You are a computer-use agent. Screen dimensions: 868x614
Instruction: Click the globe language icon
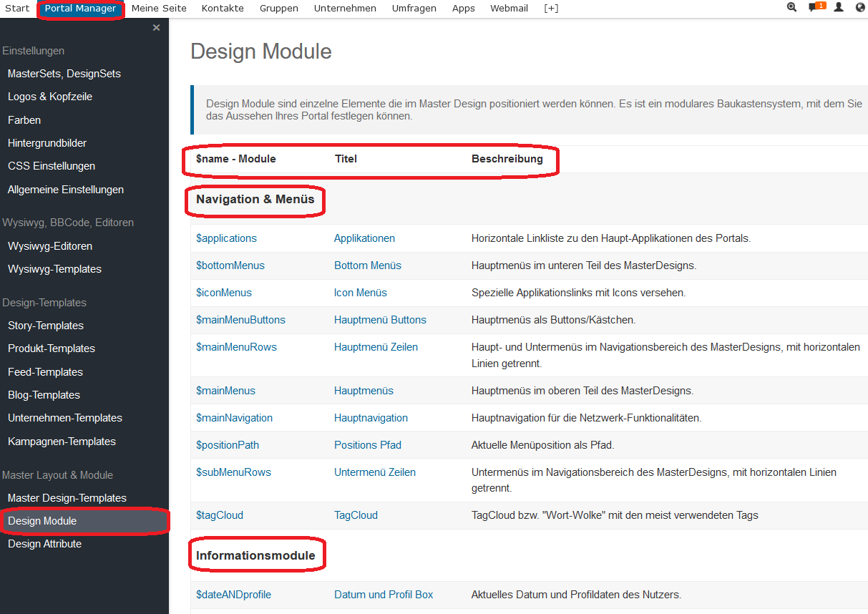[x=860, y=7]
